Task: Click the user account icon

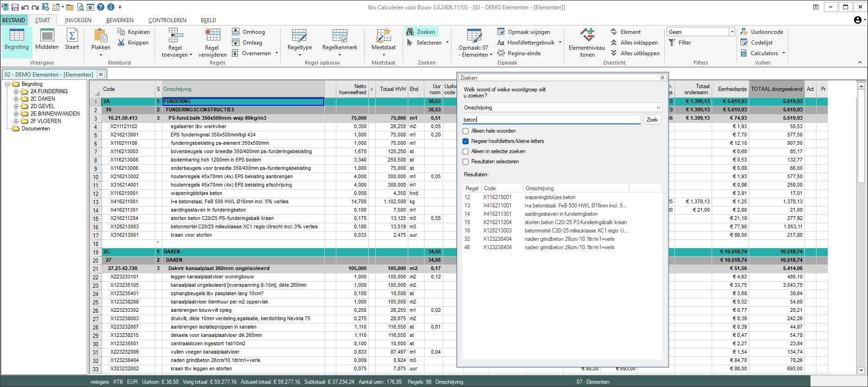Action: point(858,20)
